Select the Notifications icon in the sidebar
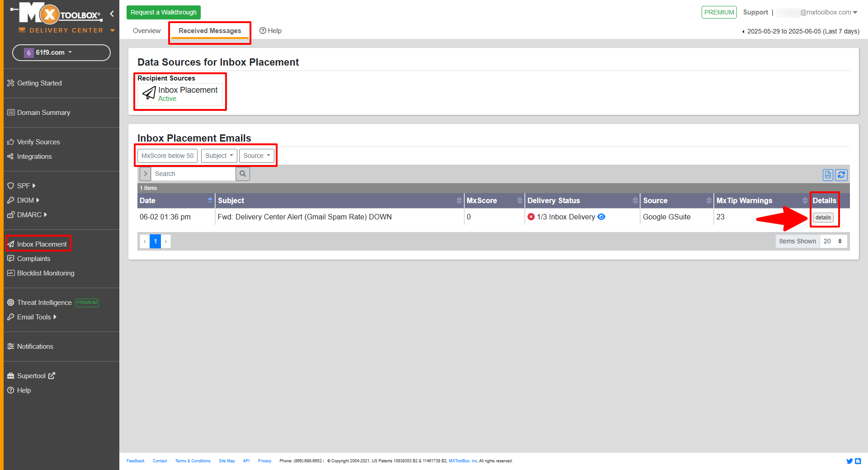Screen dimensions: 868x470 11,346
